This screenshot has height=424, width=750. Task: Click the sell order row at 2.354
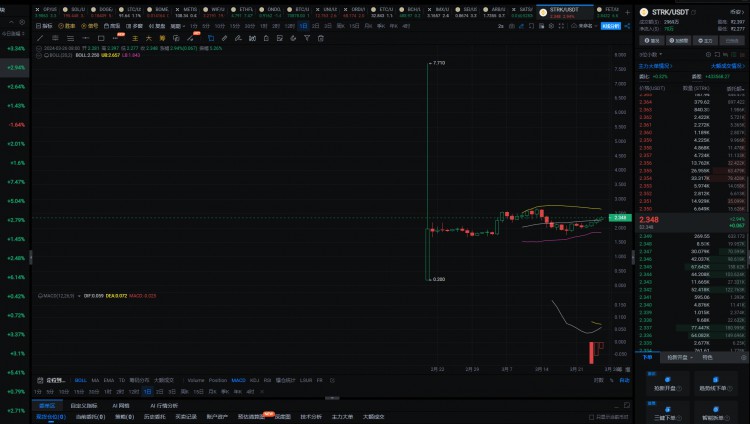click(692, 178)
